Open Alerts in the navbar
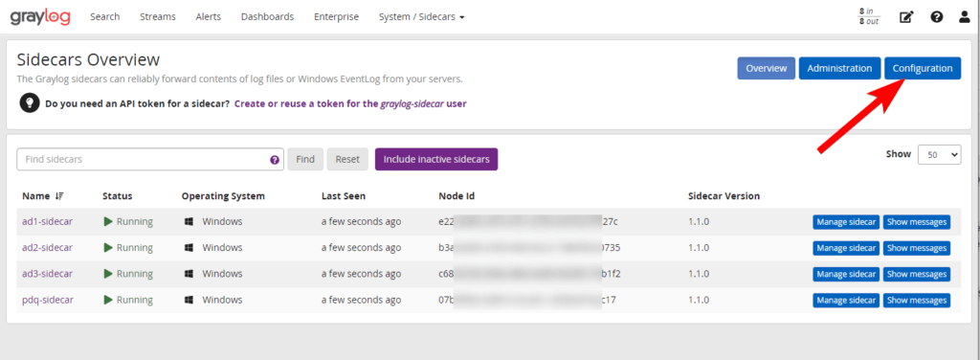Screen dimensions: 980x360 click(x=208, y=17)
